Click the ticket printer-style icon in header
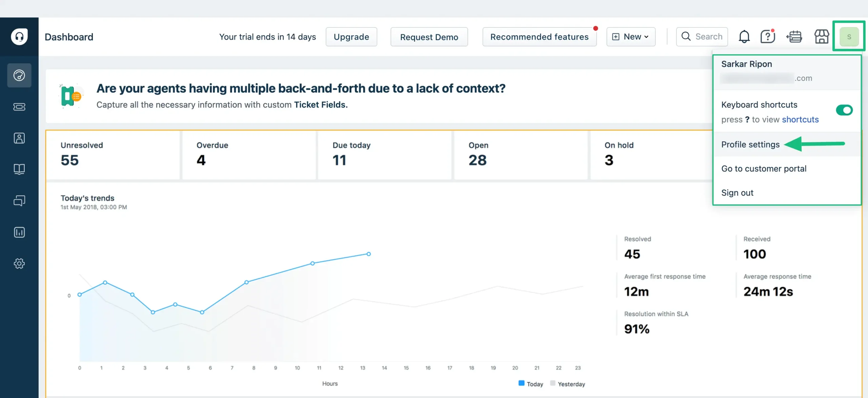 (794, 37)
